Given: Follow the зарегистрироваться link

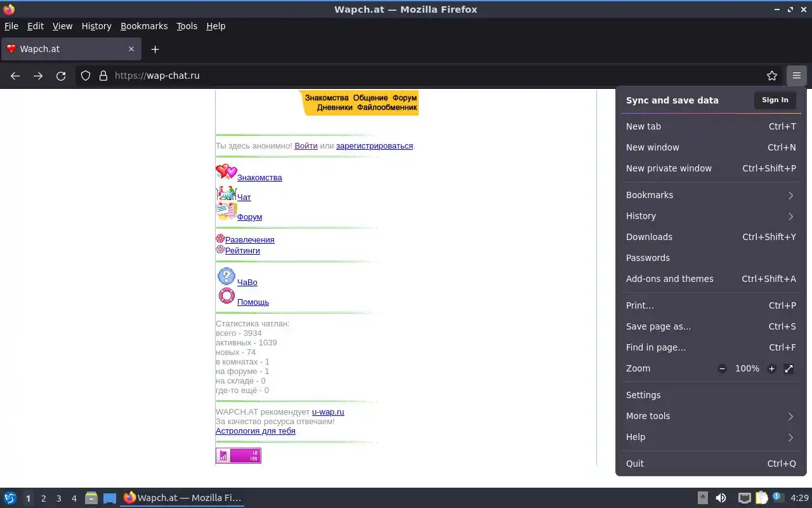Looking at the screenshot, I should (374, 145).
